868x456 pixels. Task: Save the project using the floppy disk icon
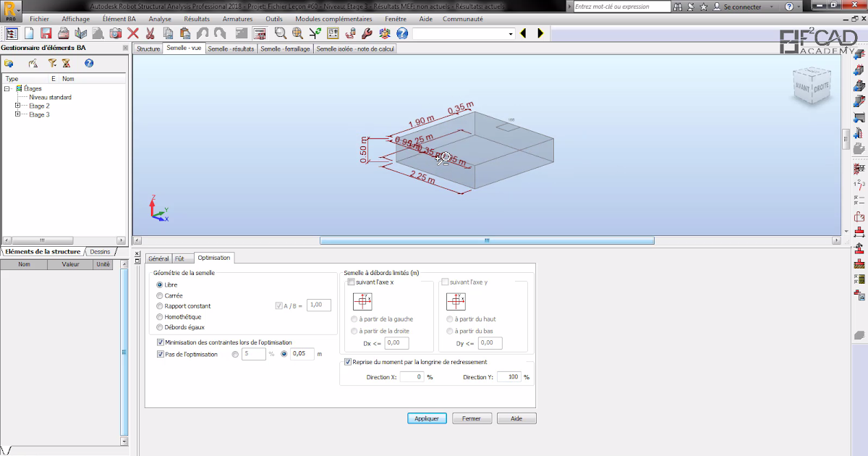[45, 33]
